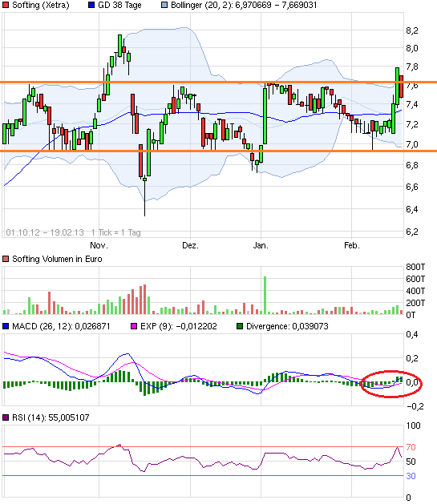The image size is (437, 504).
Task: Select the 'GD 38 Tage' legend label
Action: 119,5
